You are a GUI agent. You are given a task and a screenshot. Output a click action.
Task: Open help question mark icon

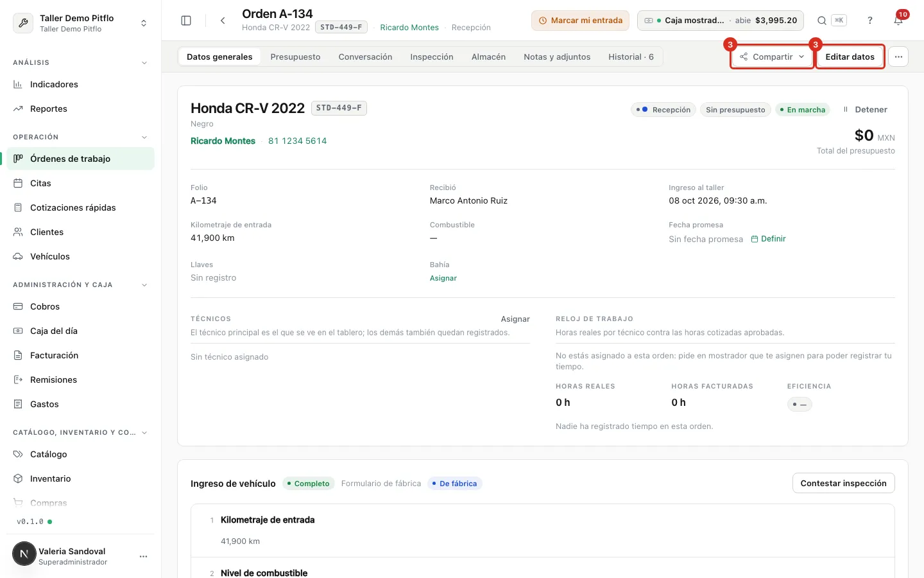click(x=870, y=21)
